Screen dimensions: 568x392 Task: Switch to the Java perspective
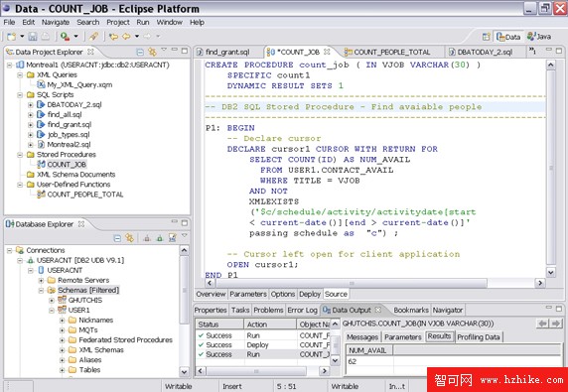[x=539, y=37]
